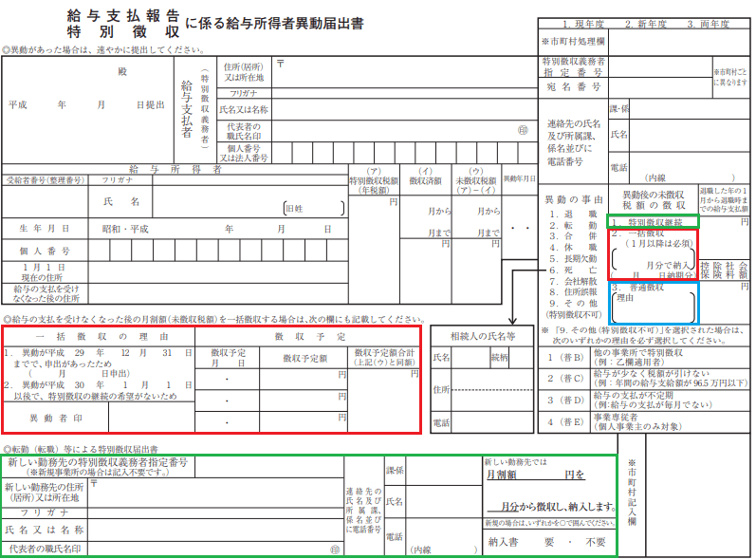The image size is (756, 559).
Task: Select reason '7. 会社解散' under 異動の事由
Action: (x=573, y=281)
